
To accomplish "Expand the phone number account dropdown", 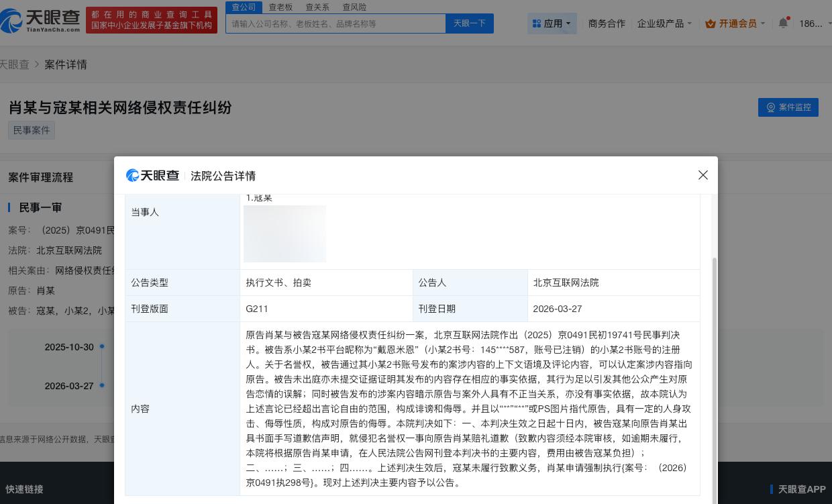I will coord(812,23).
